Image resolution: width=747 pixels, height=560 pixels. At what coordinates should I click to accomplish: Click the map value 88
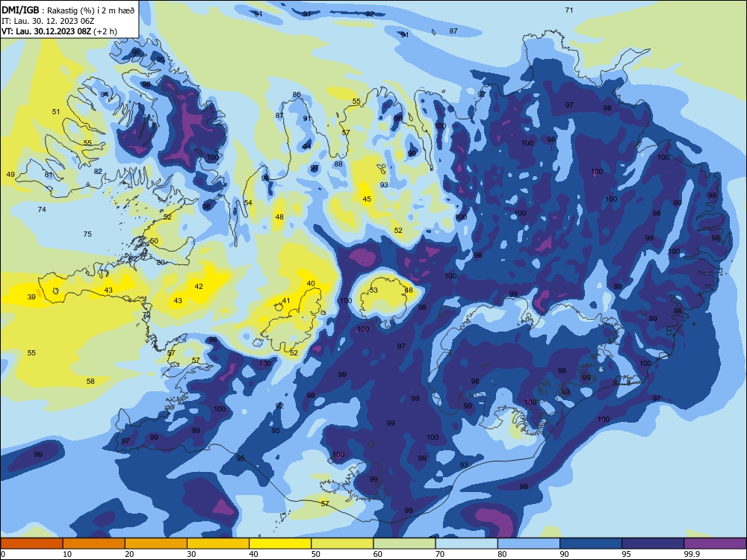(338, 164)
